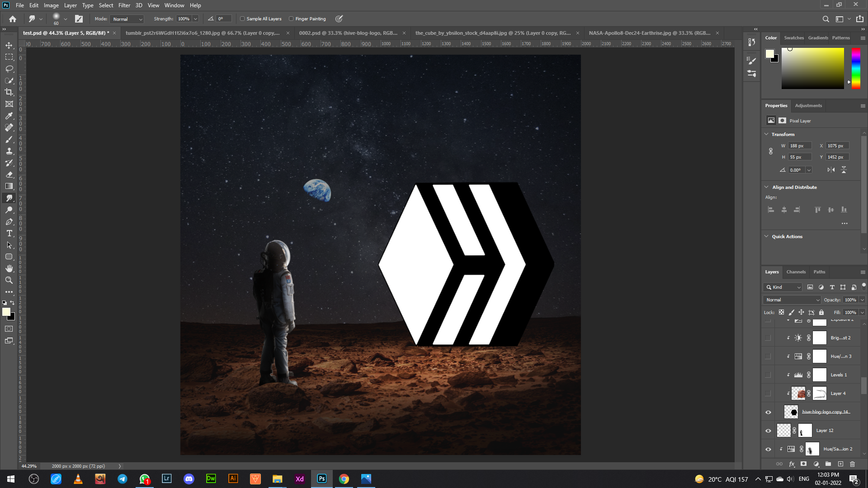
Task: Switch to the Swatches tab
Action: coord(794,38)
